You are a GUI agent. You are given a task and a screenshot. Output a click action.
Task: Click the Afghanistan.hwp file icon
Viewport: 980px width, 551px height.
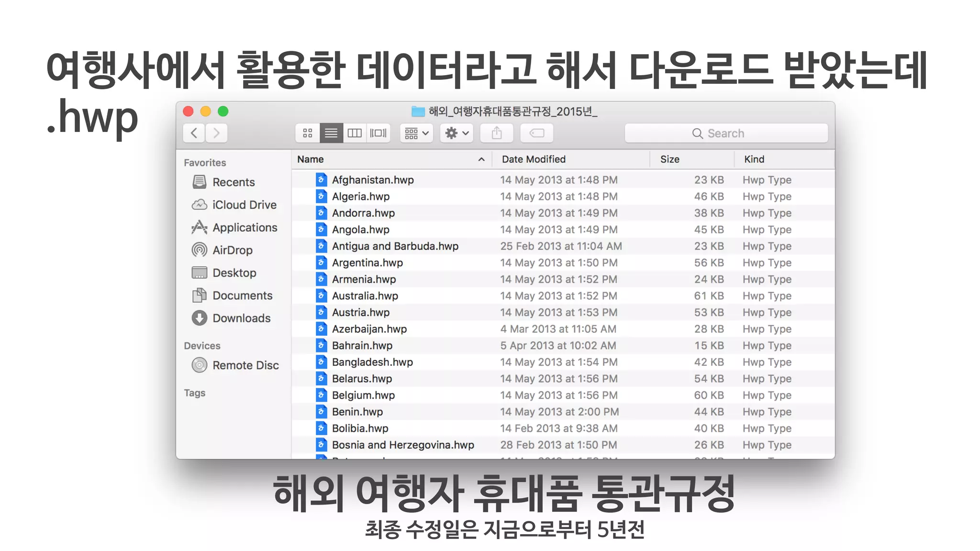point(322,180)
